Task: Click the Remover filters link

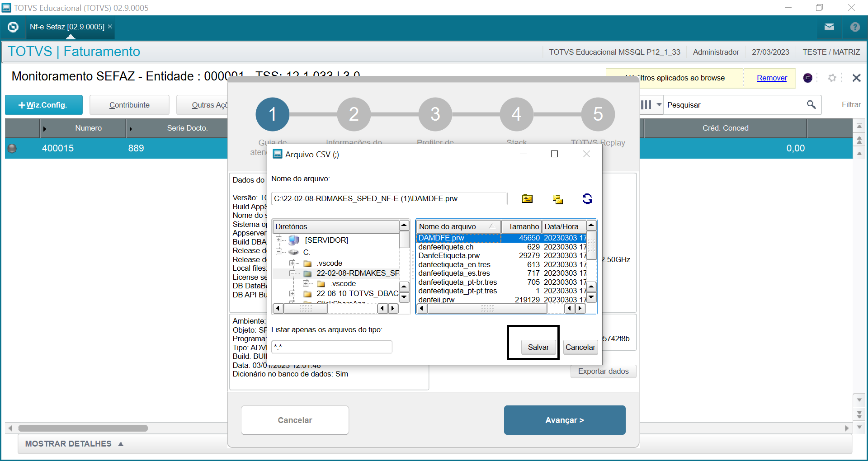Action: click(772, 78)
